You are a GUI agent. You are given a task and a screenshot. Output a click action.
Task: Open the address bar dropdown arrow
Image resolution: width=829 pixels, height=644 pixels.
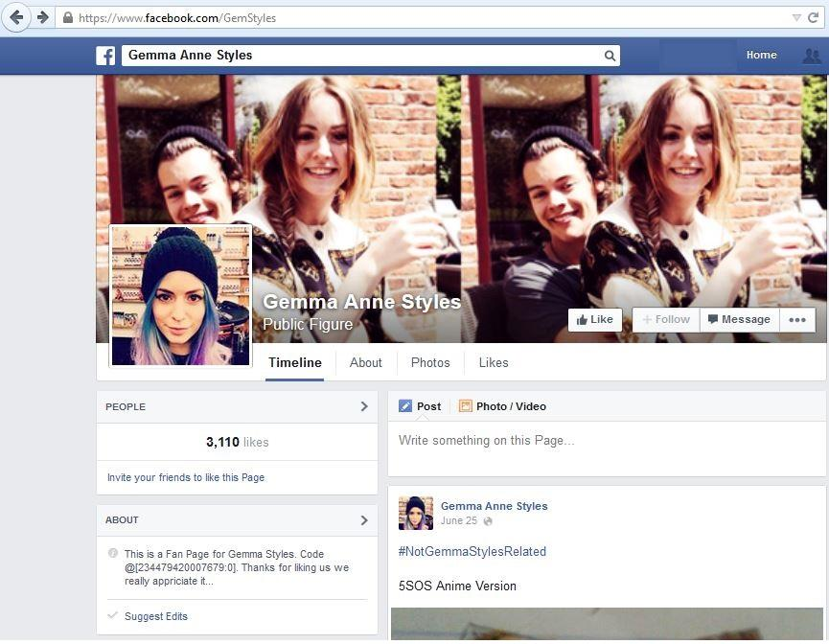795,17
